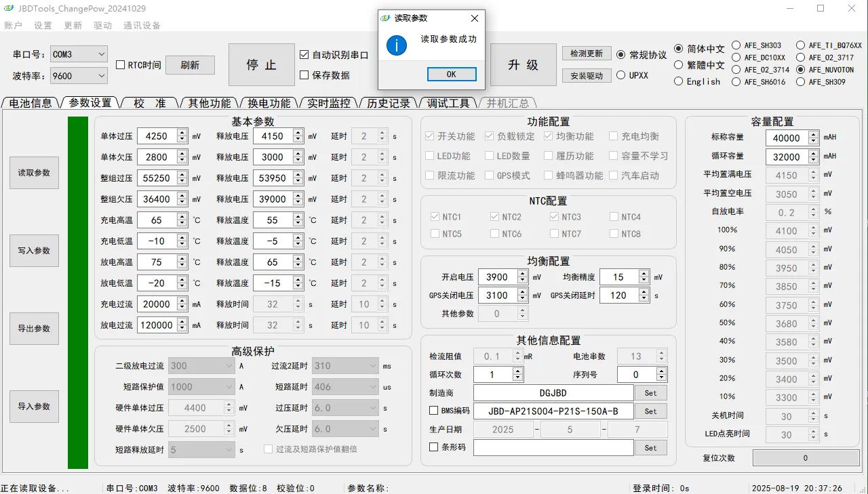Click Set next to the 制造商 field

tap(650, 392)
